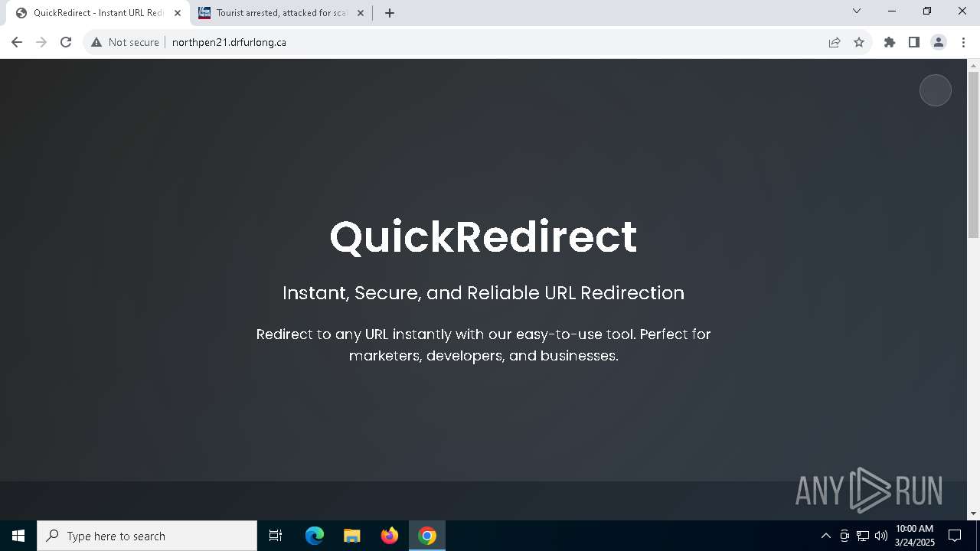Toggle the Chrome side panel
Viewport: 980px width, 551px height.
(x=914, y=42)
